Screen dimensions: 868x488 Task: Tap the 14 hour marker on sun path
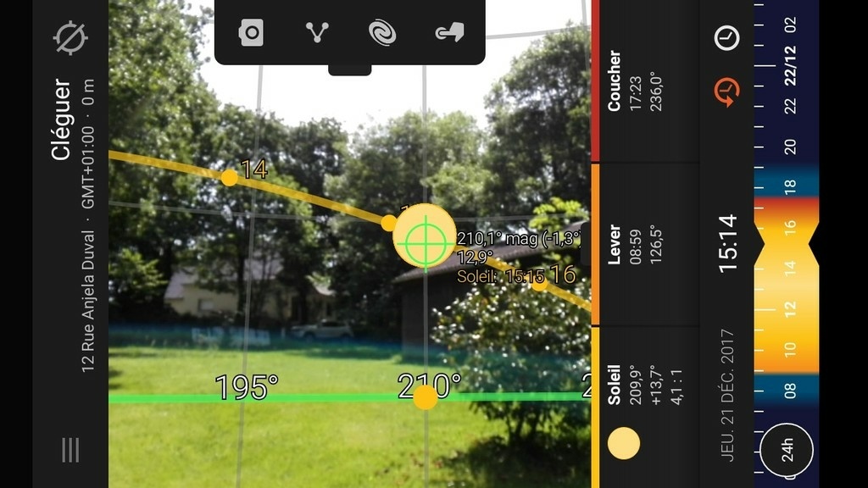(229, 178)
